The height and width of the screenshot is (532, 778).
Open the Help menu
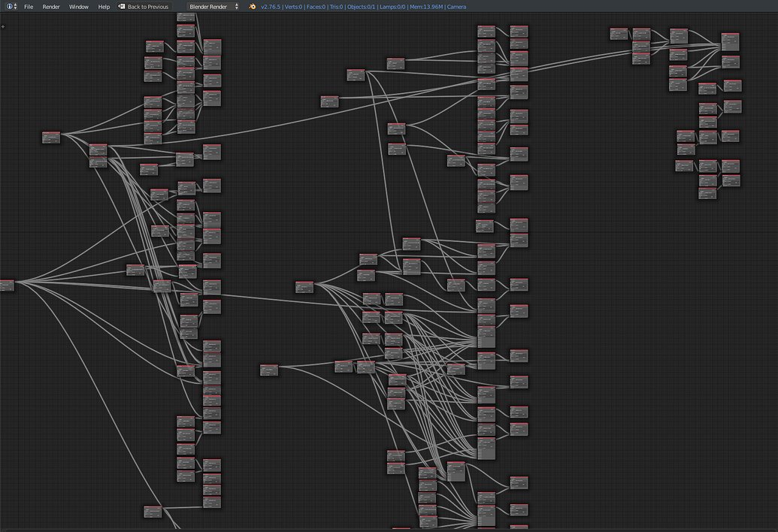tap(104, 7)
